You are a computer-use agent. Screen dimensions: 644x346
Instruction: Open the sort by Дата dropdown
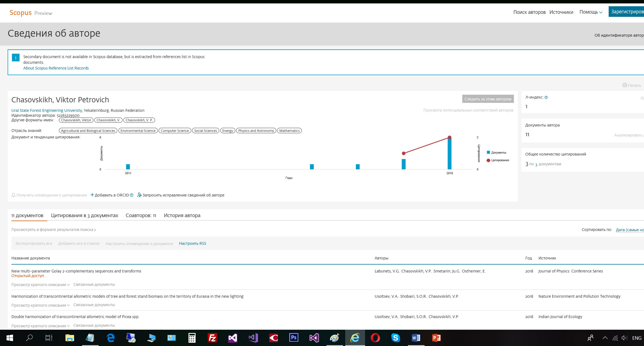point(630,230)
